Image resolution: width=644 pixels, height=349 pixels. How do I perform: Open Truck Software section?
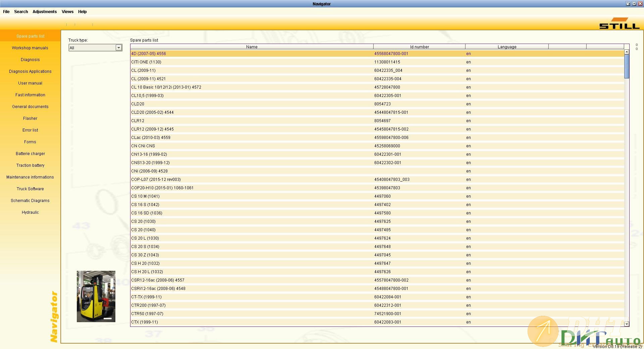(30, 189)
